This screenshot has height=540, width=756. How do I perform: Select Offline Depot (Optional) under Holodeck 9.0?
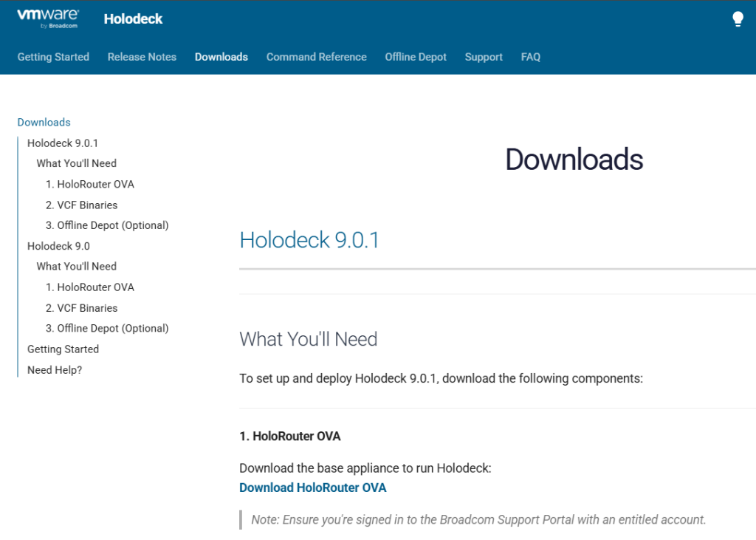tap(107, 329)
